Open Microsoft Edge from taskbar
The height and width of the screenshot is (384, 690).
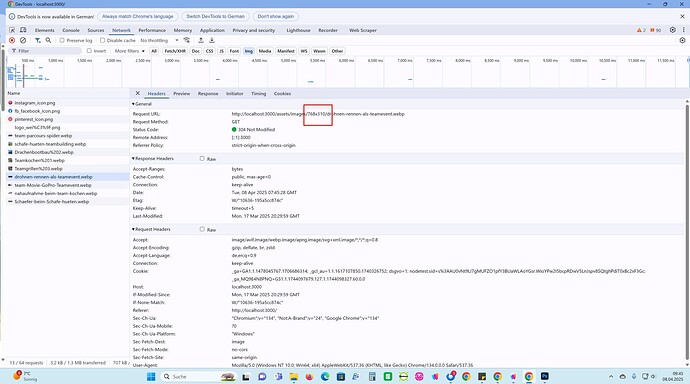325,377
